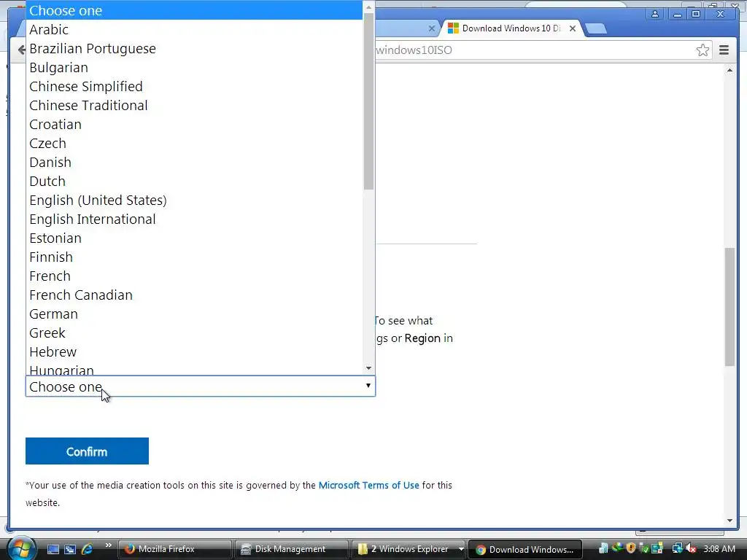The image size is (747, 560).
Task: Open the Windows Start orb
Action: point(21,548)
